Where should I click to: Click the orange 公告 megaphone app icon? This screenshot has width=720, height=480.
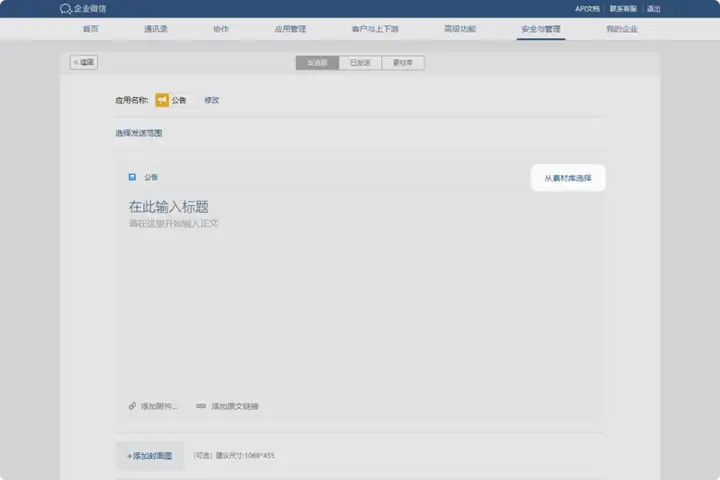[162, 100]
